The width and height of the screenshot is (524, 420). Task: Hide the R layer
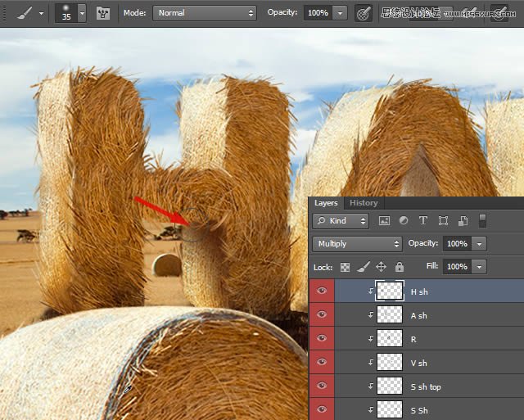tap(322, 338)
